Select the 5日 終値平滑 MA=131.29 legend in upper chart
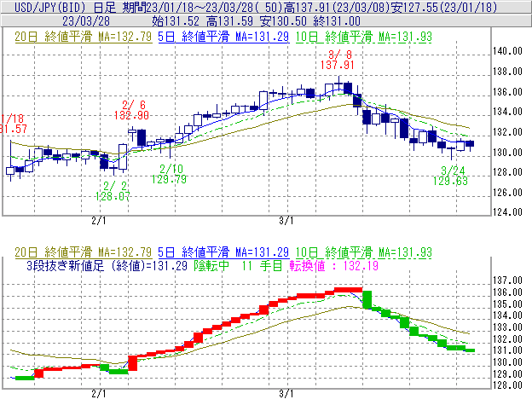 [x=223, y=37]
